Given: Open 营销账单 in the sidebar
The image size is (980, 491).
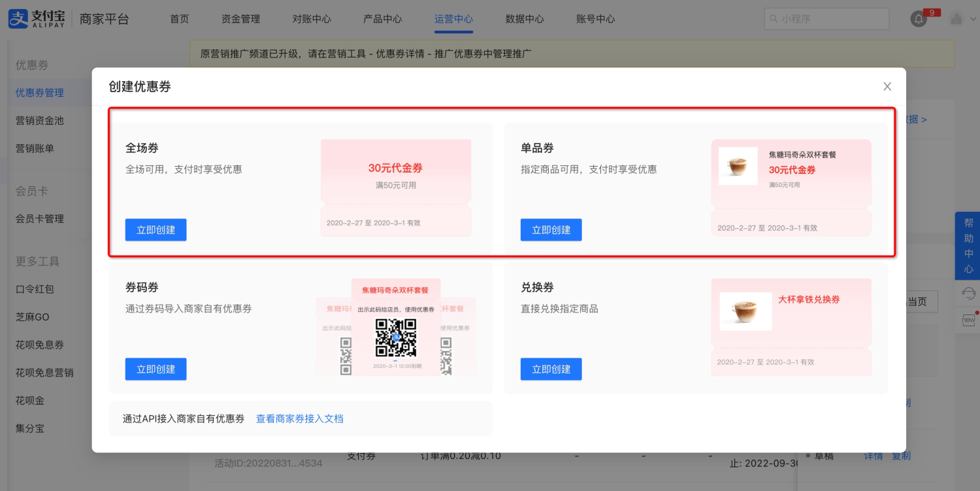Looking at the screenshot, I should click(x=35, y=148).
